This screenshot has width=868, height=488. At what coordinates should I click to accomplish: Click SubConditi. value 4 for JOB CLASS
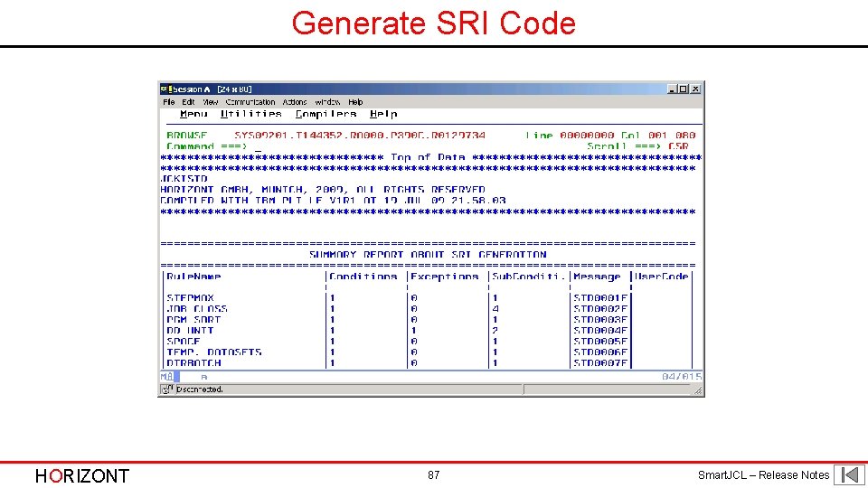[495, 309]
